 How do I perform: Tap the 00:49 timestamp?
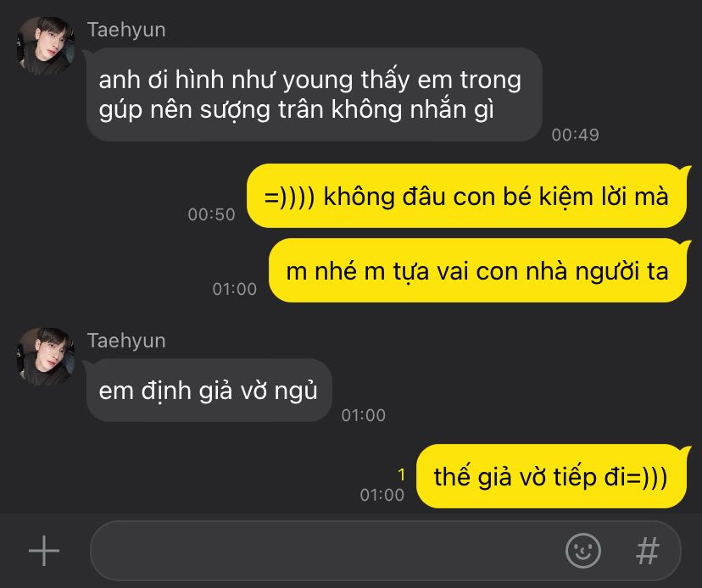coord(576,135)
